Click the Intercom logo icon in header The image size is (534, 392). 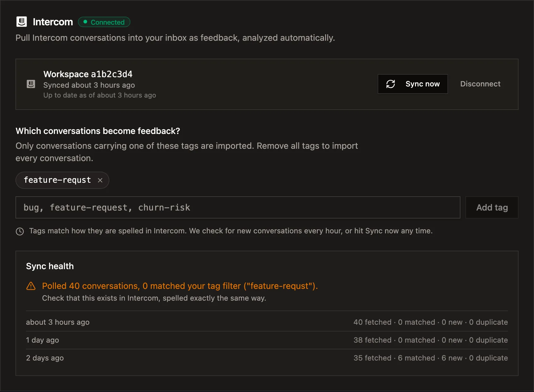(22, 22)
